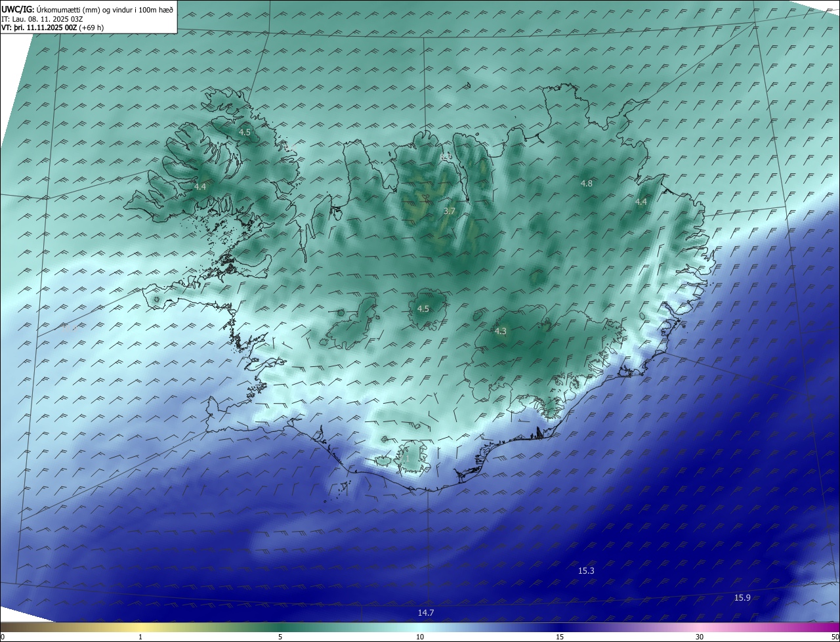Click the '1' tick label on the color scale
Viewport: 840px width, 642px height.
140,637
